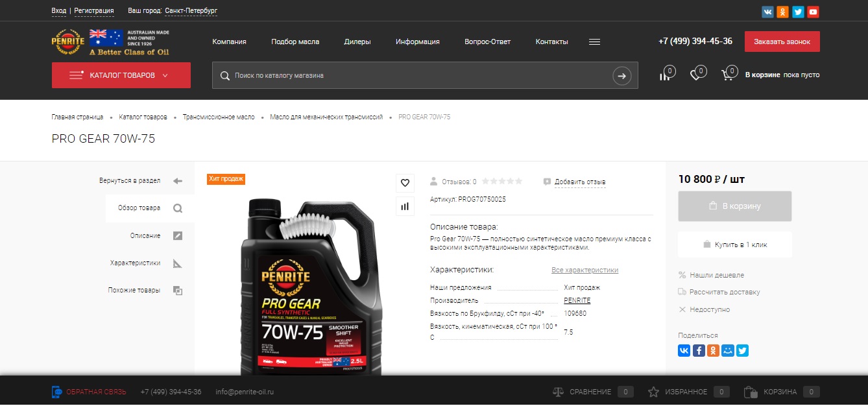Click the magnifier icon beside Обзор товара
This screenshot has width=868, height=406.
point(178,208)
